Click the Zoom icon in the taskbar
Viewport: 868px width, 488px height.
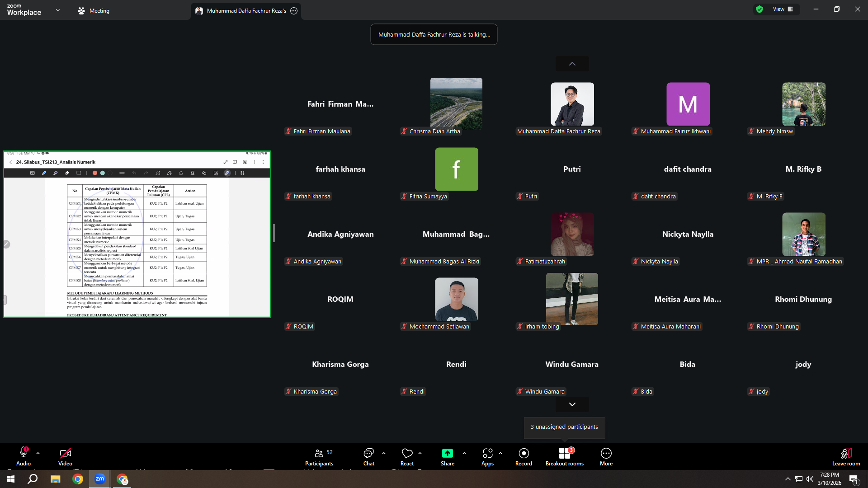click(100, 479)
